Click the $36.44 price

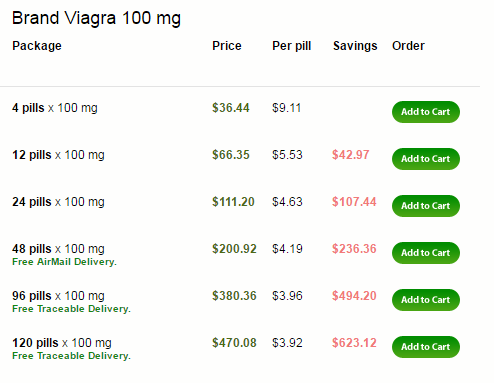231,108
